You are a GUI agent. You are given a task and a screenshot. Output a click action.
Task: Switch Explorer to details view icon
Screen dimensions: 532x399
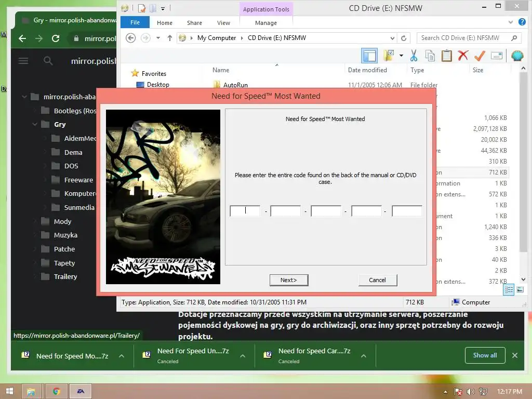[509, 290]
